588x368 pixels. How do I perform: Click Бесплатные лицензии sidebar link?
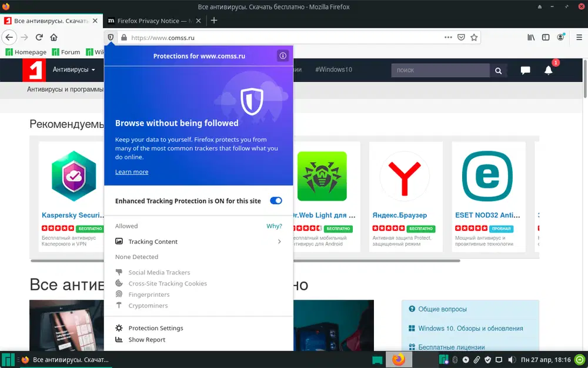click(452, 347)
